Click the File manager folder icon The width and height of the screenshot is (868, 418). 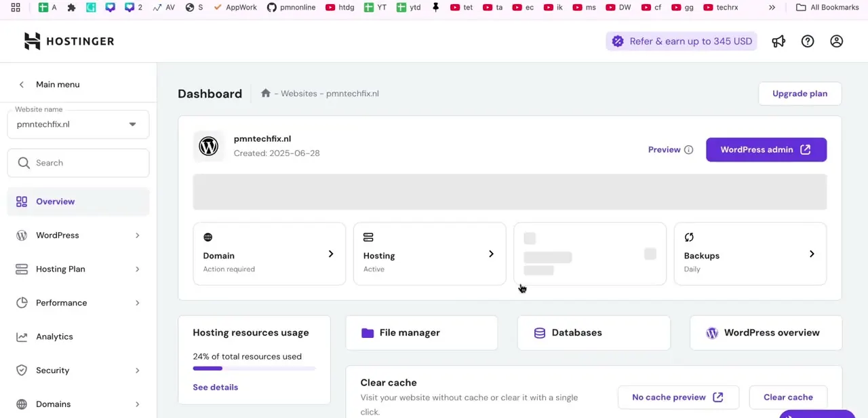[x=368, y=333]
